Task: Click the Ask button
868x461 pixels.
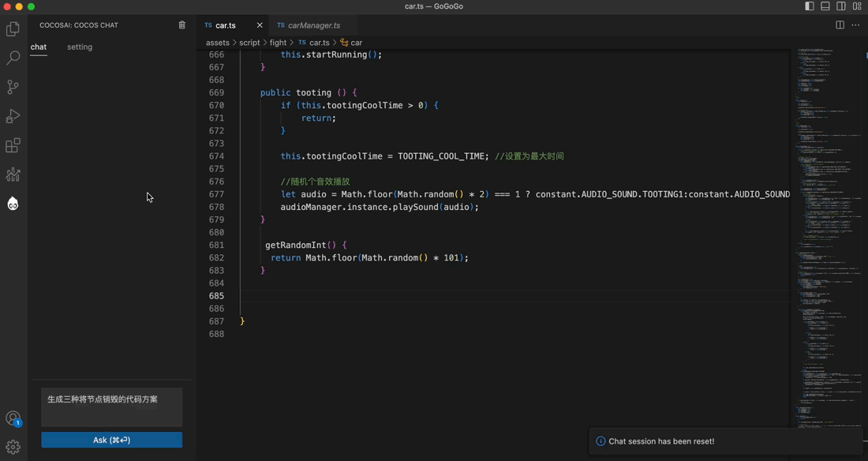Action: (x=112, y=440)
